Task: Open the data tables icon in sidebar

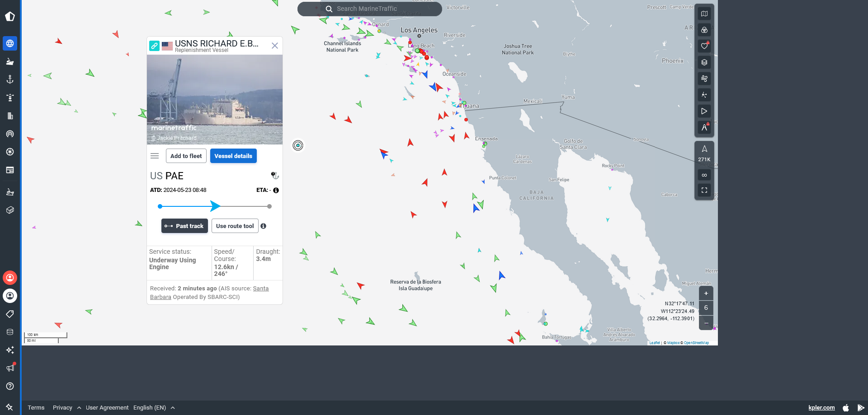Action: point(10,170)
